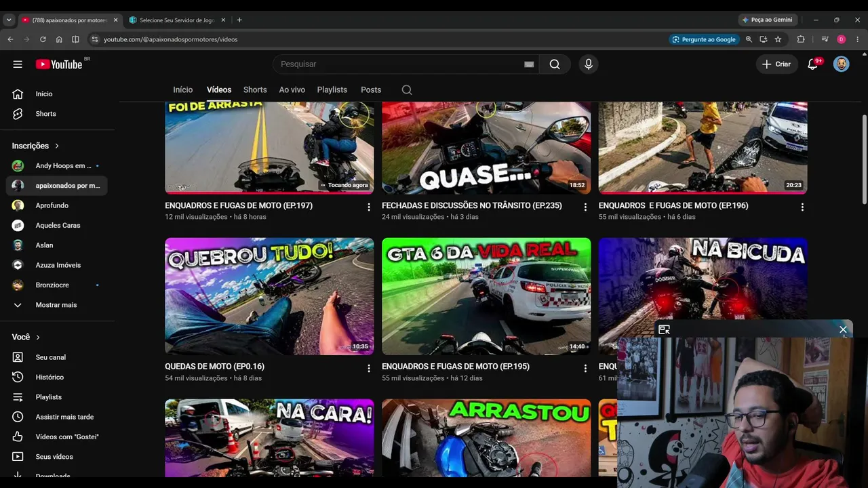This screenshot has height=488, width=868.
Task: Open more options for EP.235 video
Action: tap(585, 207)
